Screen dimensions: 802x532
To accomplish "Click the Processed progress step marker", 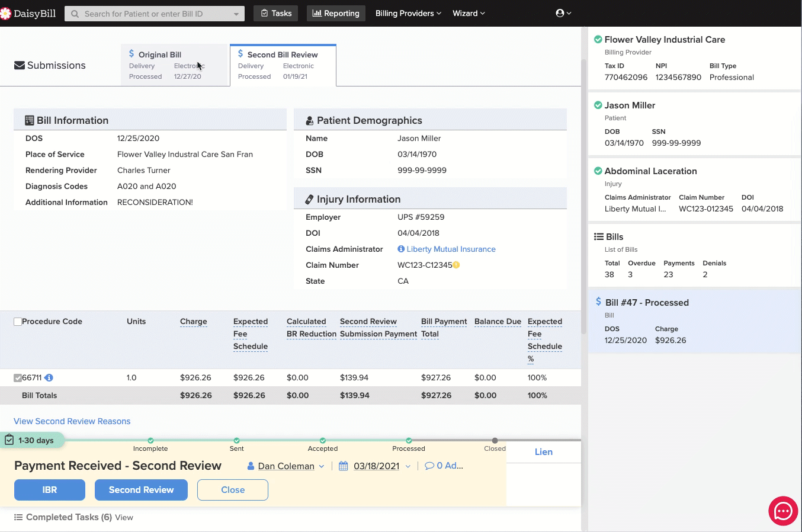I will 409,441.
